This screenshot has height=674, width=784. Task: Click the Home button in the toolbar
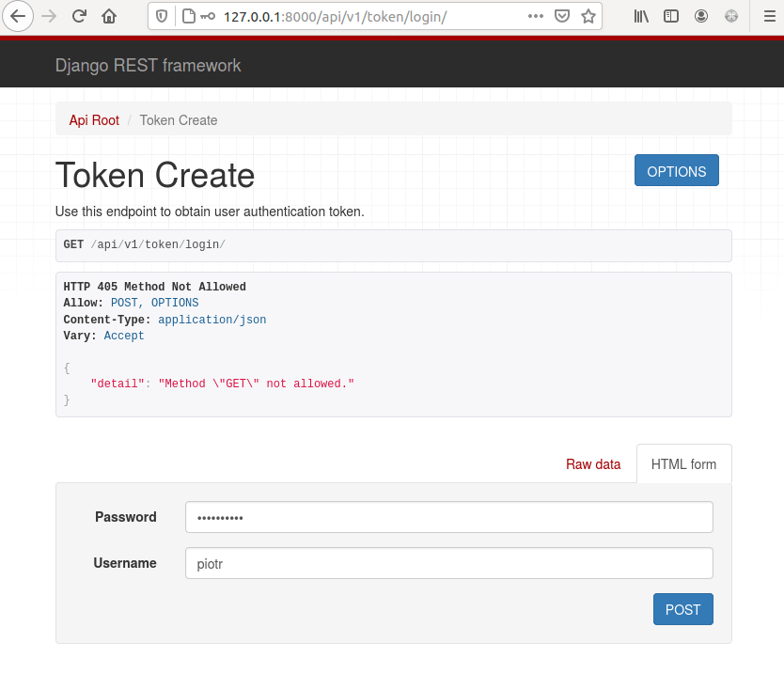pos(108,16)
